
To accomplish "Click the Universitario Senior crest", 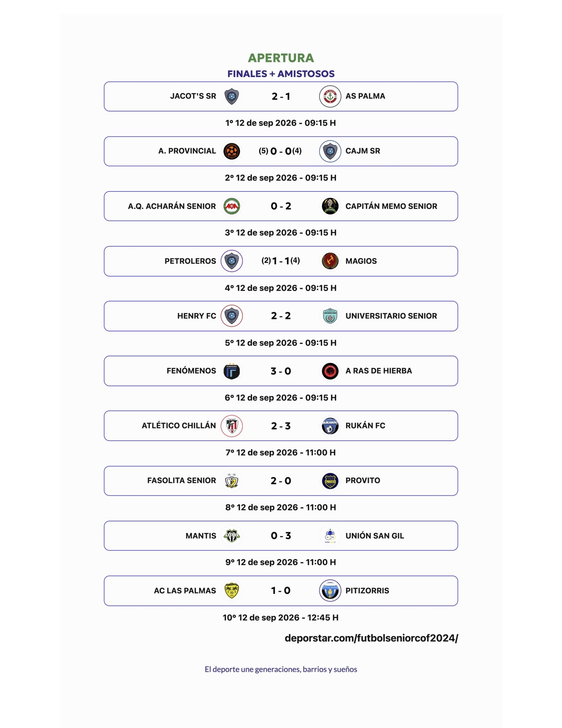I will pyautogui.click(x=330, y=316).
